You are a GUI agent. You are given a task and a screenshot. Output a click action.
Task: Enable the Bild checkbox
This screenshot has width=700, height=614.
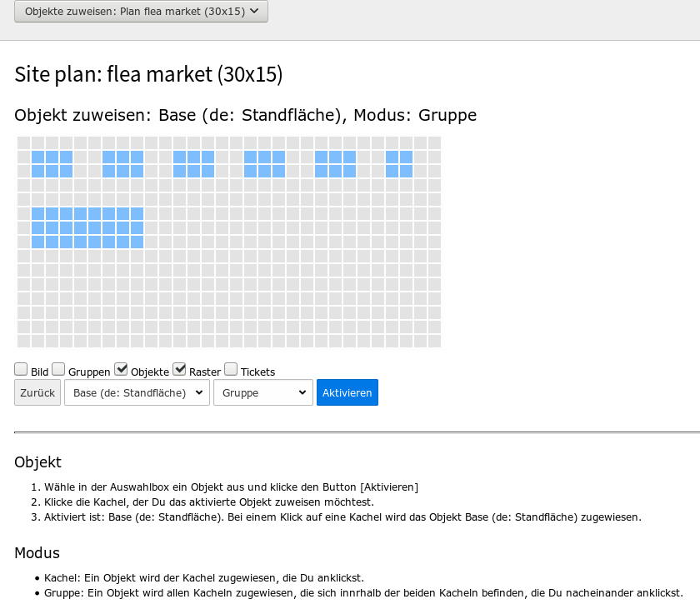pyautogui.click(x=21, y=369)
